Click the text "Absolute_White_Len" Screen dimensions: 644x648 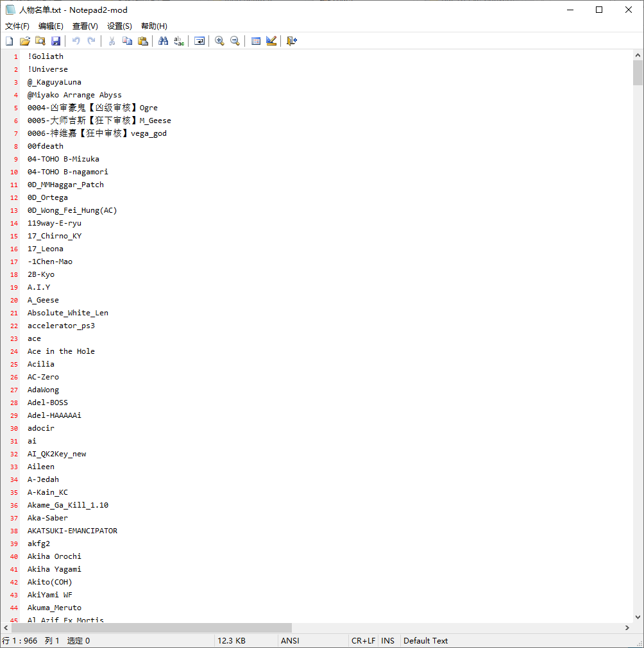click(68, 313)
